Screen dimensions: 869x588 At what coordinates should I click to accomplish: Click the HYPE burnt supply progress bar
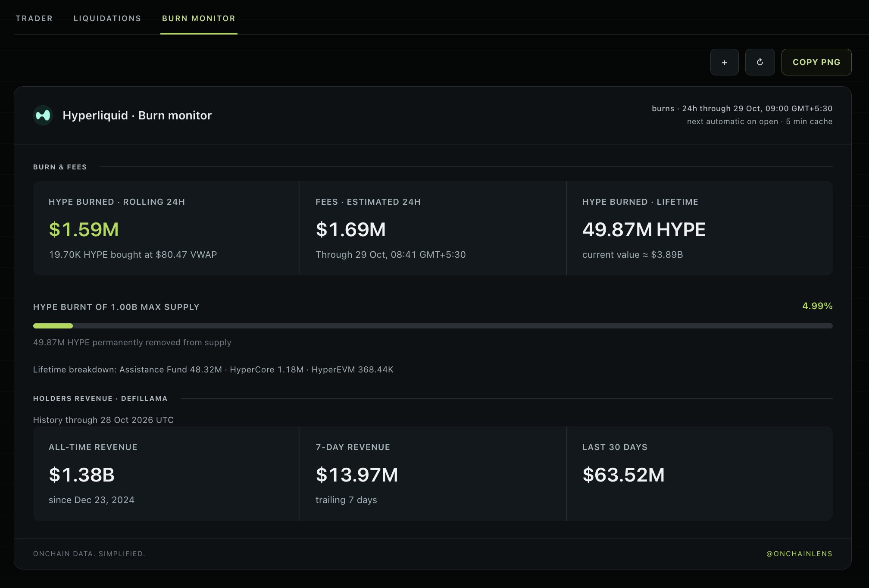433,326
